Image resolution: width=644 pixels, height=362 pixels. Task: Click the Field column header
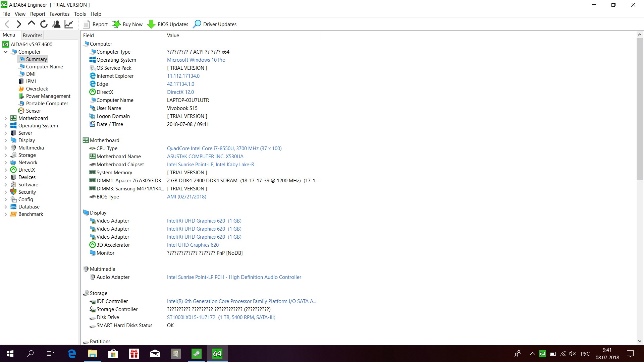tap(123, 36)
